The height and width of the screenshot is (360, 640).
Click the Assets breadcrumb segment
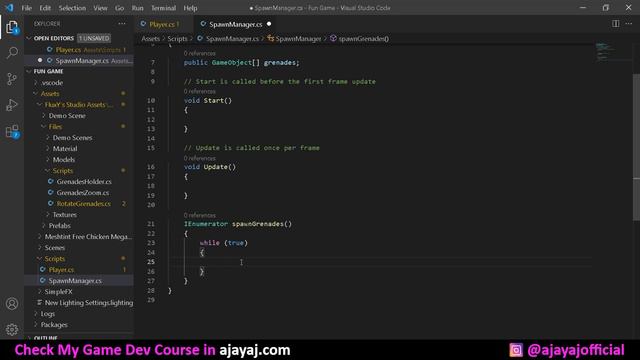click(x=150, y=39)
